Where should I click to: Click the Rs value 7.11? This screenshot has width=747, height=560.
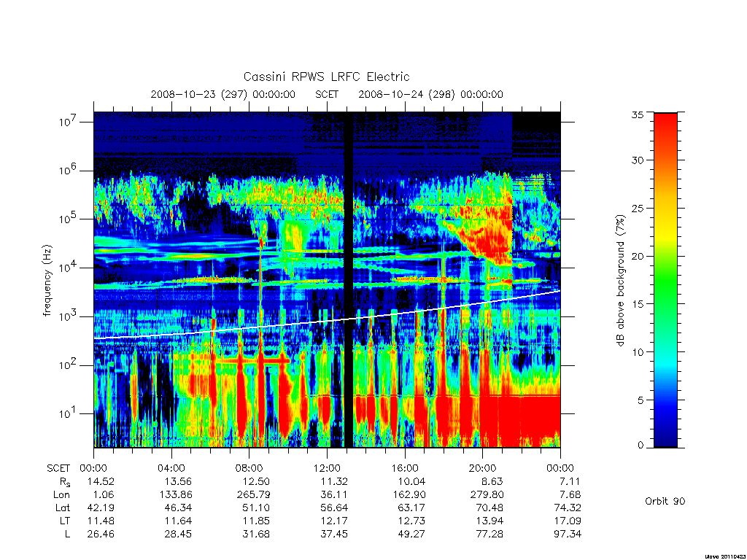pos(570,481)
